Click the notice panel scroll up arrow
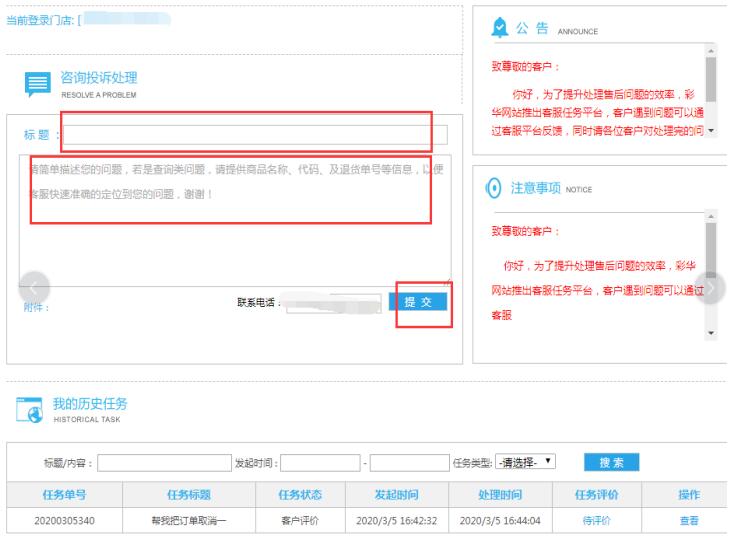This screenshot has height=536, width=732. coord(711,217)
